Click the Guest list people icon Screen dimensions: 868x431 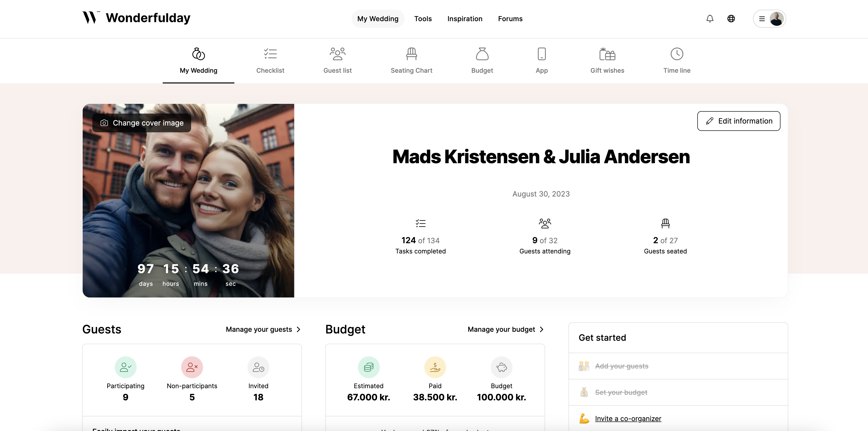pos(337,54)
